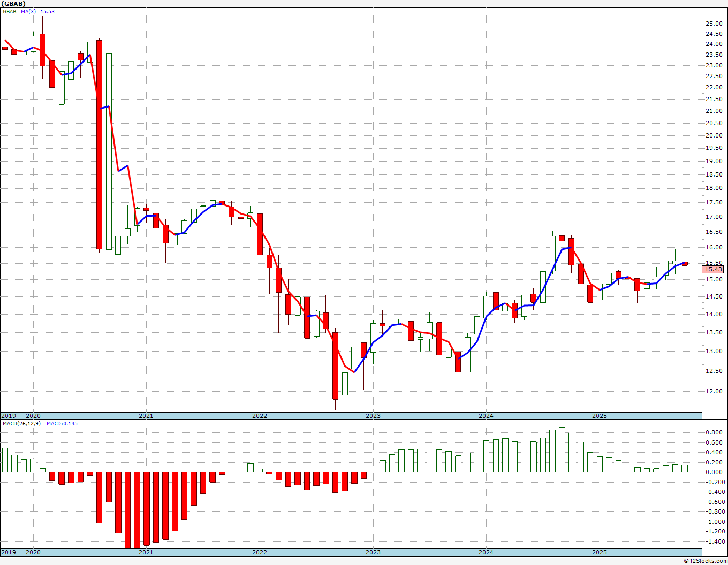Screen dimensions: 728x565
Task: Click 2023 on the price chart time axis
Action: pos(373,416)
